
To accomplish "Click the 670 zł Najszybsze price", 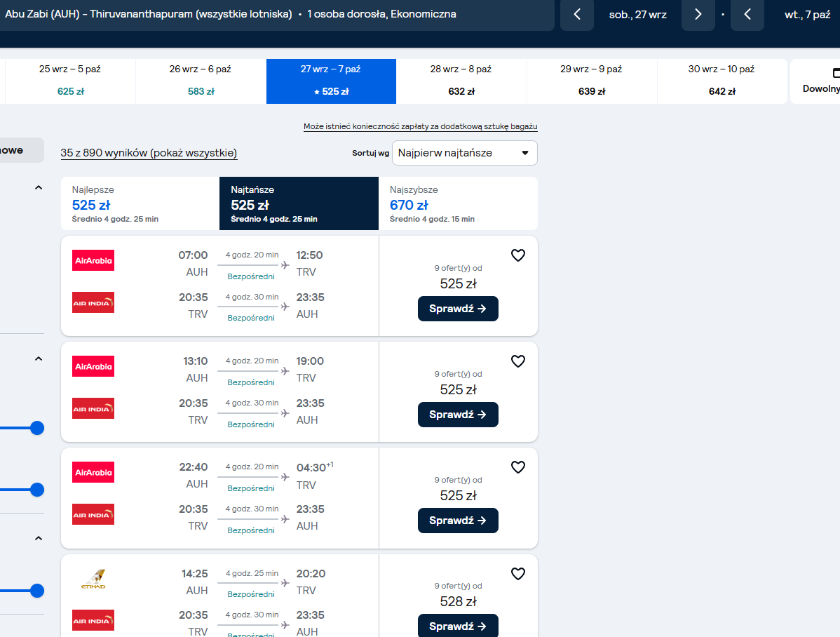I will point(409,205).
